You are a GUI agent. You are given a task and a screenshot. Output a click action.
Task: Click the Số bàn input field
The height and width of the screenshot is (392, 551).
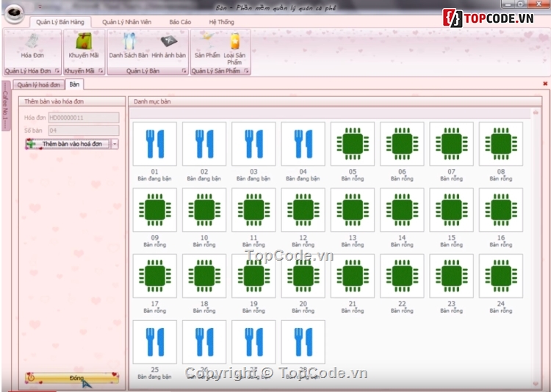(83, 130)
